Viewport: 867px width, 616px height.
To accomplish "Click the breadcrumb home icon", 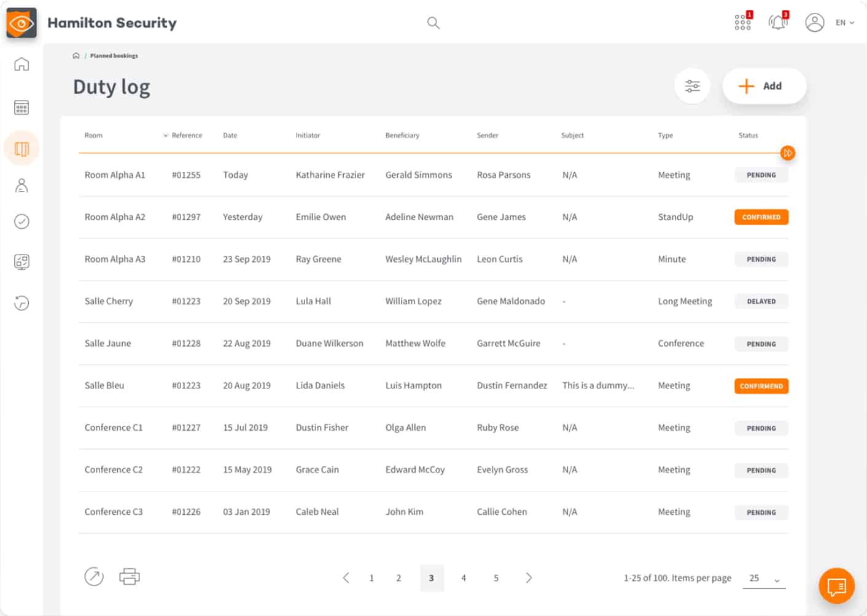I will [x=76, y=56].
